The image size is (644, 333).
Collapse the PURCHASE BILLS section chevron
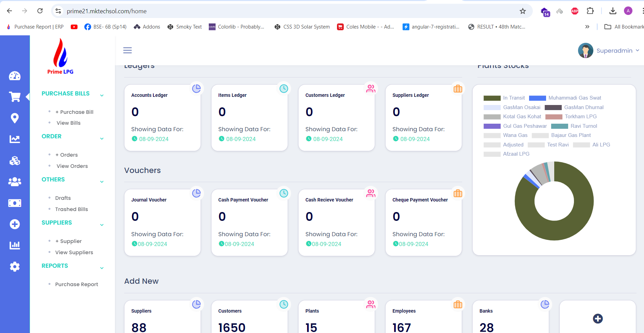tap(102, 95)
